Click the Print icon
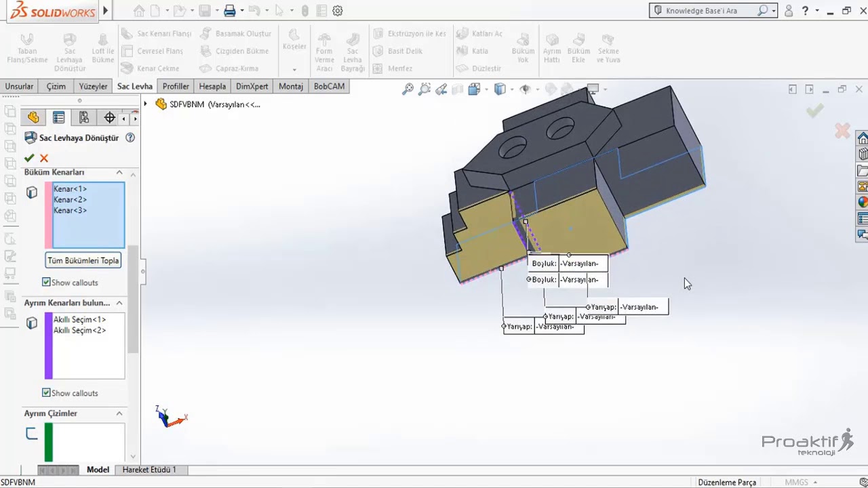 [229, 11]
